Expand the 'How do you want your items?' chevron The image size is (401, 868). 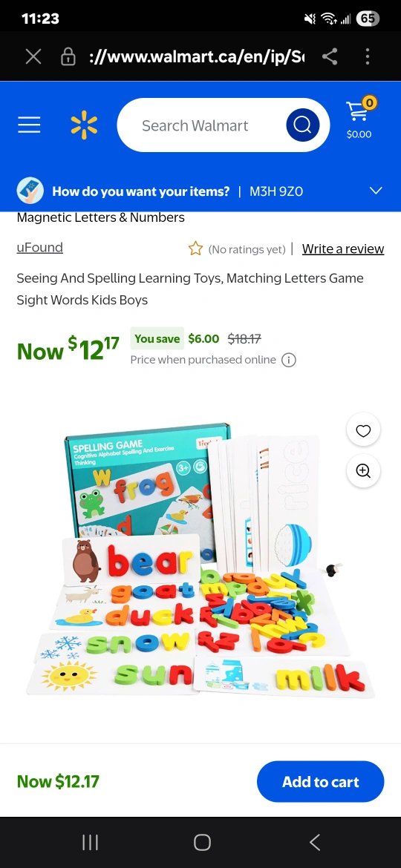(376, 191)
